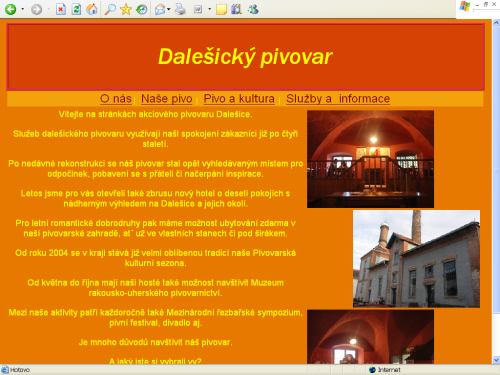
Task: Click the 'Pro letní romantické dobrodruhy' paragraph
Action: [155, 228]
